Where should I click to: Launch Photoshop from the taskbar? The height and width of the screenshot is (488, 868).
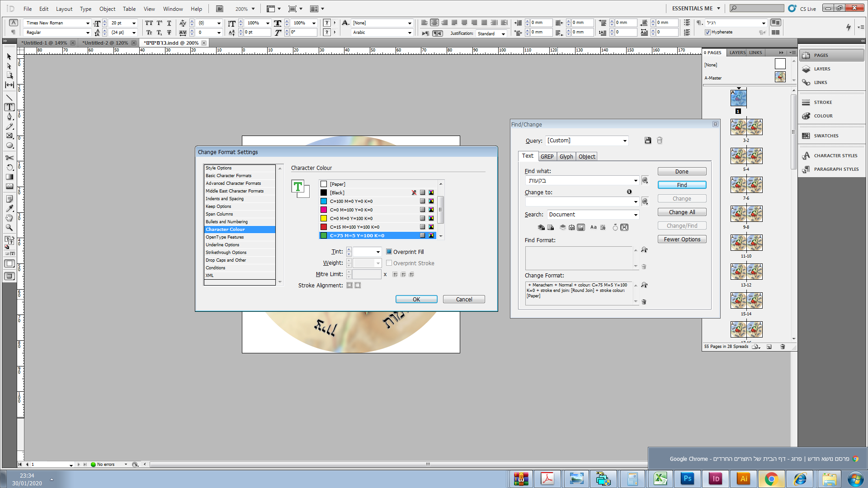687,479
